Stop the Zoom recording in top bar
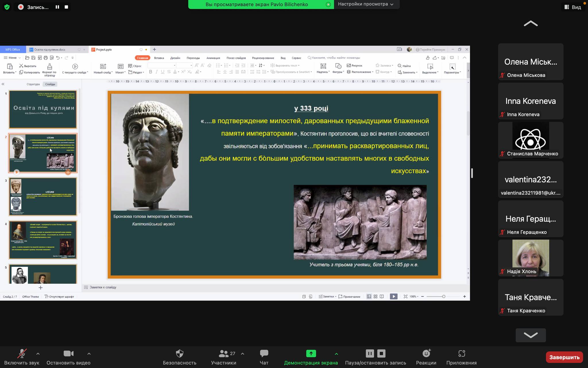This screenshot has width=588, height=368. [x=66, y=7]
